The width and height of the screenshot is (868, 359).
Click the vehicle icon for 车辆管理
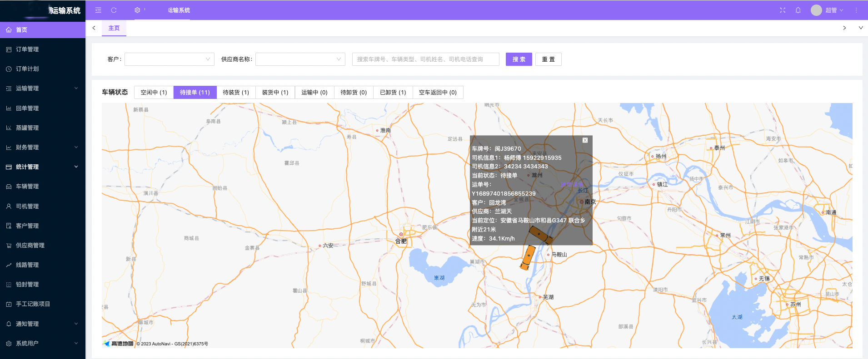click(x=9, y=187)
